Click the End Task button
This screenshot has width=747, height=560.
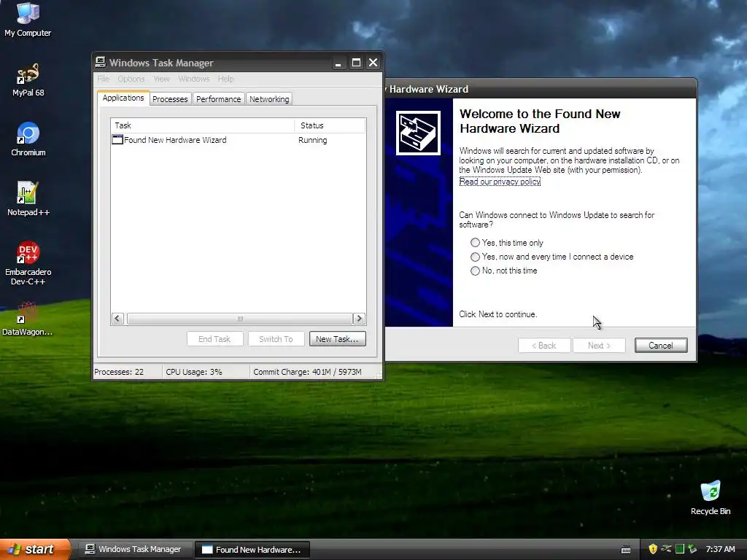click(x=215, y=339)
